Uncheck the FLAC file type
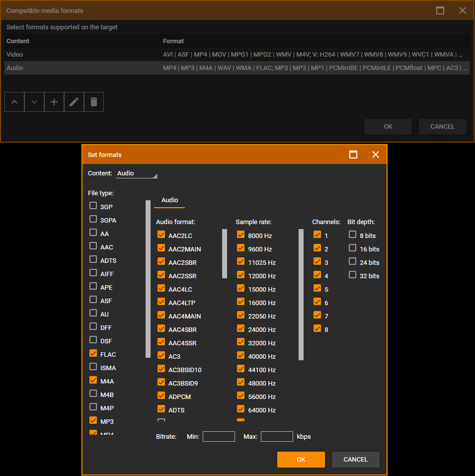The image size is (475, 476). (x=93, y=354)
